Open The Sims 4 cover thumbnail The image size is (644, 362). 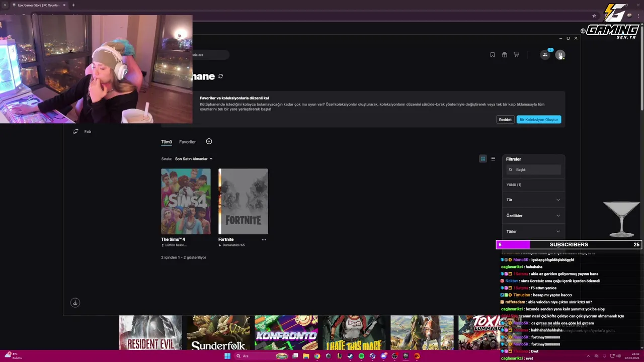point(186,201)
